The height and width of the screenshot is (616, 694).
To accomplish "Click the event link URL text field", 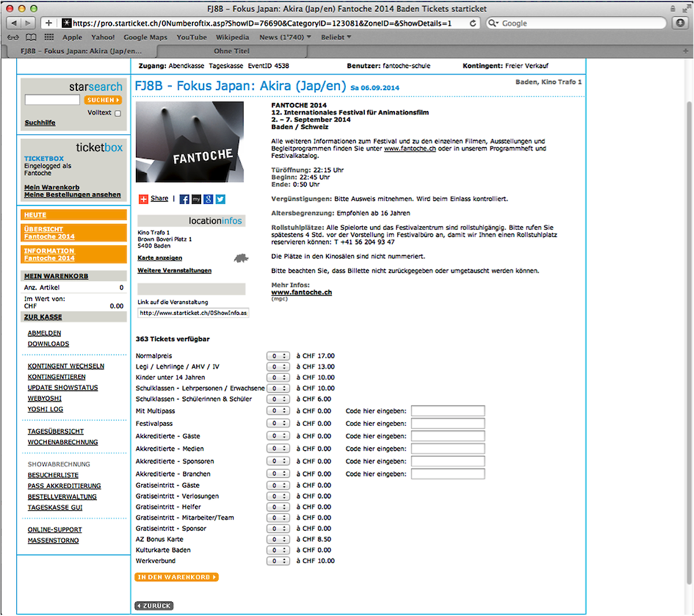I will [x=193, y=313].
